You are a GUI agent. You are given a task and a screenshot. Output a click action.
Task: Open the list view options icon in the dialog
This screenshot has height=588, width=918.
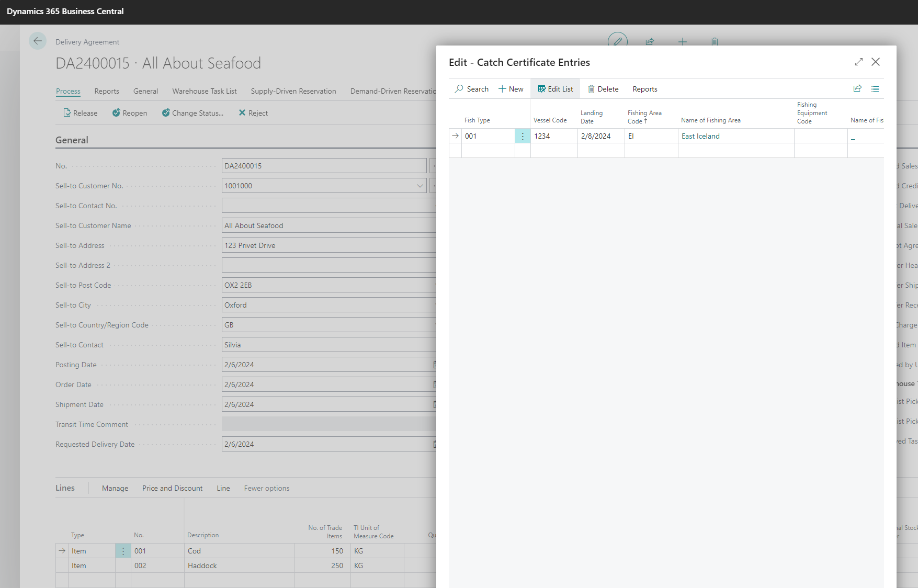pyautogui.click(x=875, y=89)
